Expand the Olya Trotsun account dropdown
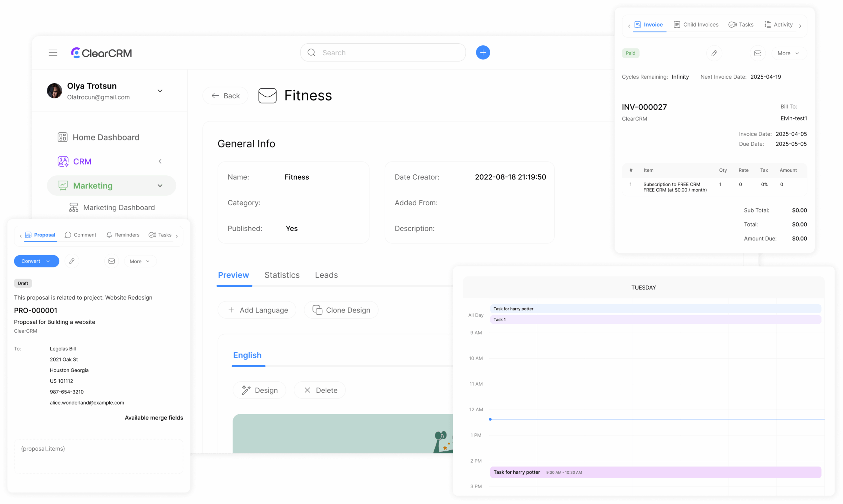 (x=160, y=91)
